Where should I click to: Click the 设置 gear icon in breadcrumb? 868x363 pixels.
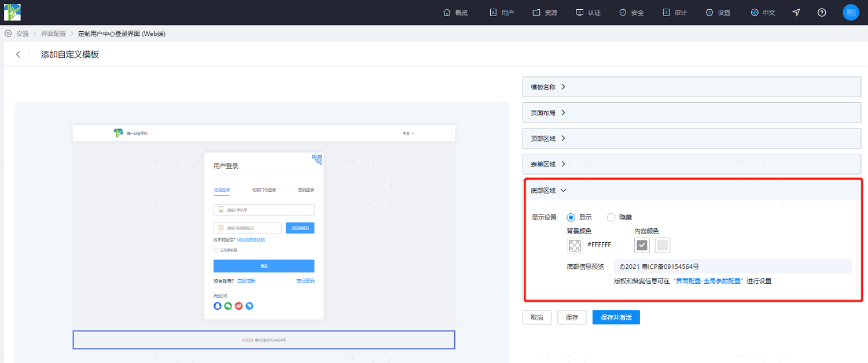8,34
